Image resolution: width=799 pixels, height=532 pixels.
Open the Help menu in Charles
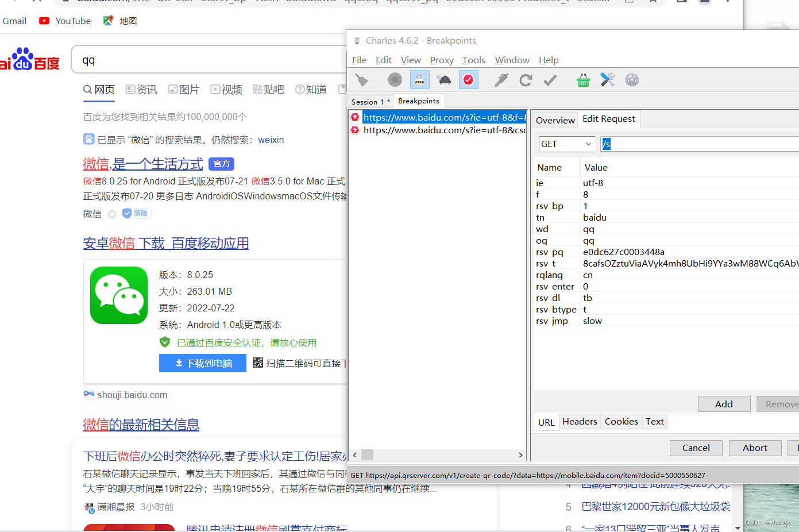tap(549, 60)
